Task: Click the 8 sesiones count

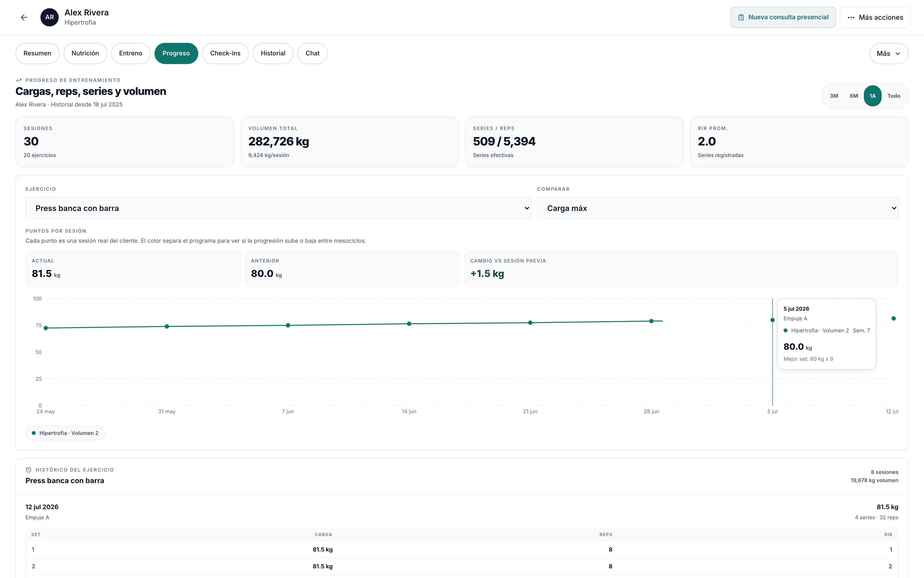Action: [884, 472]
